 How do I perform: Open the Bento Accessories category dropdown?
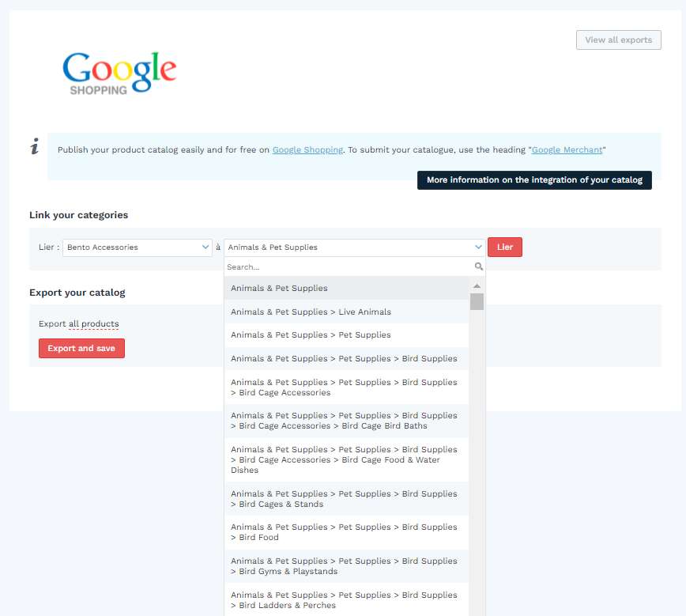[x=138, y=248]
